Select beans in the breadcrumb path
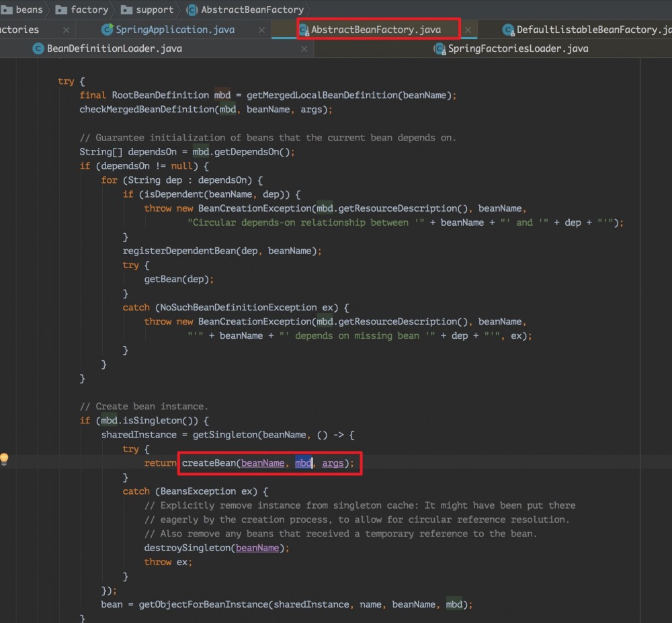 (29, 9)
